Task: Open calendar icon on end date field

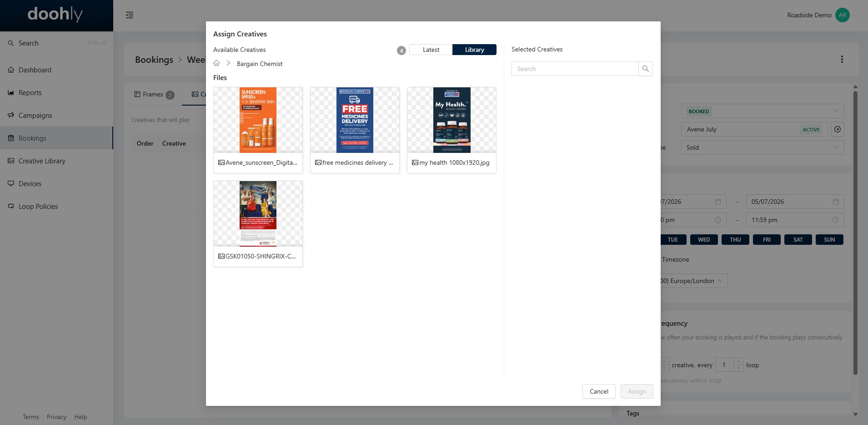Action: click(x=836, y=202)
